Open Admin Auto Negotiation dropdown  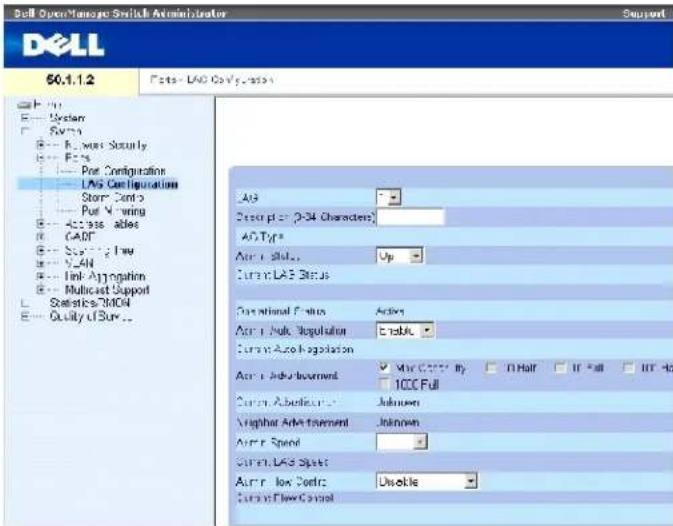(405, 330)
